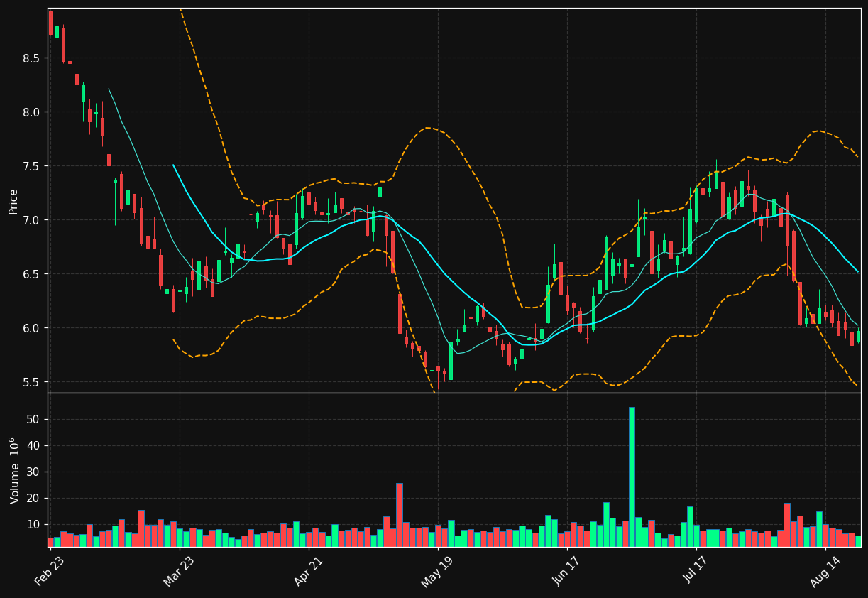
Task: Click the 7.5 price axis label
Action: pyautogui.click(x=31, y=166)
